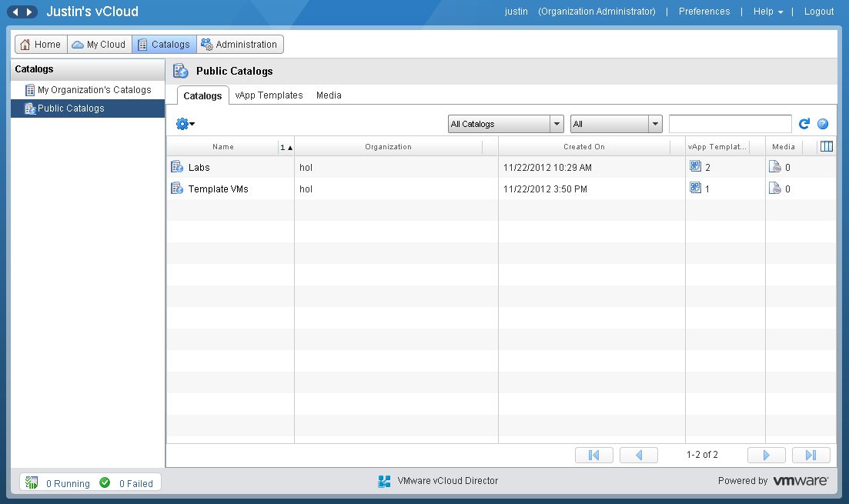Click the green failed tasks check icon
The height and width of the screenshot is (504, 849).
pyautogui.click(x=105, y=482)
